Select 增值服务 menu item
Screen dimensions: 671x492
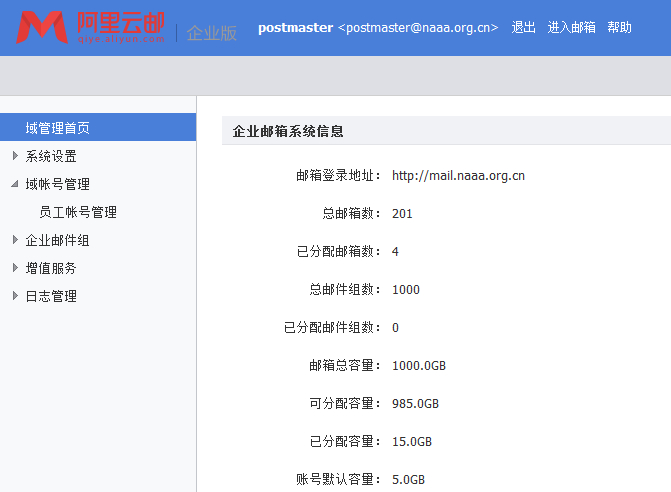[51, 268]
